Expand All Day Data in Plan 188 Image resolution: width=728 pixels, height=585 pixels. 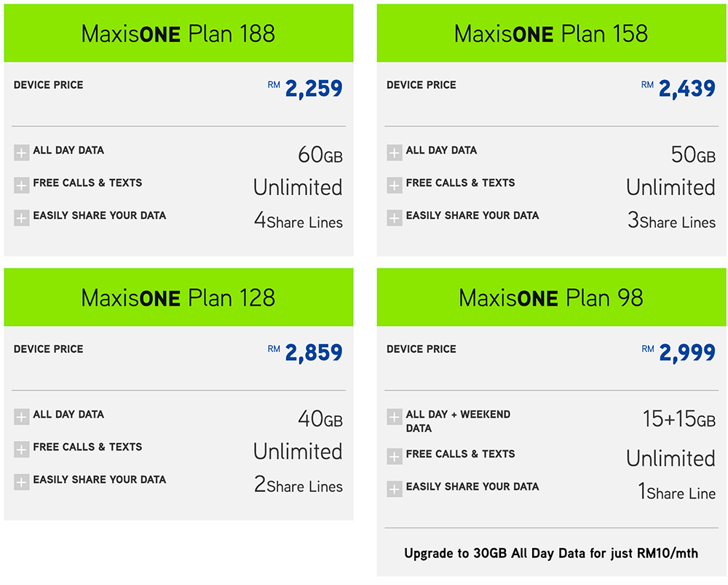tap(22, 153)
